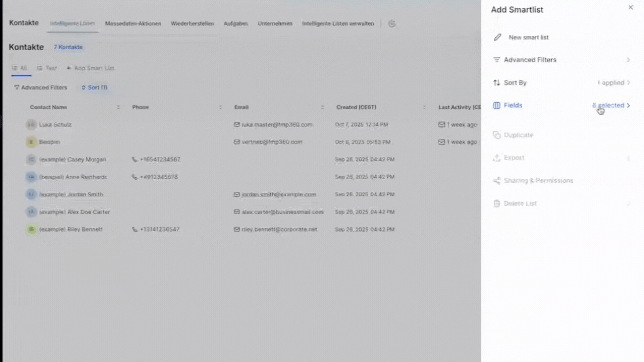644x362 pixels.
Task: Open Email column header options
Action: pyautogui.click(x=322, y=107)
